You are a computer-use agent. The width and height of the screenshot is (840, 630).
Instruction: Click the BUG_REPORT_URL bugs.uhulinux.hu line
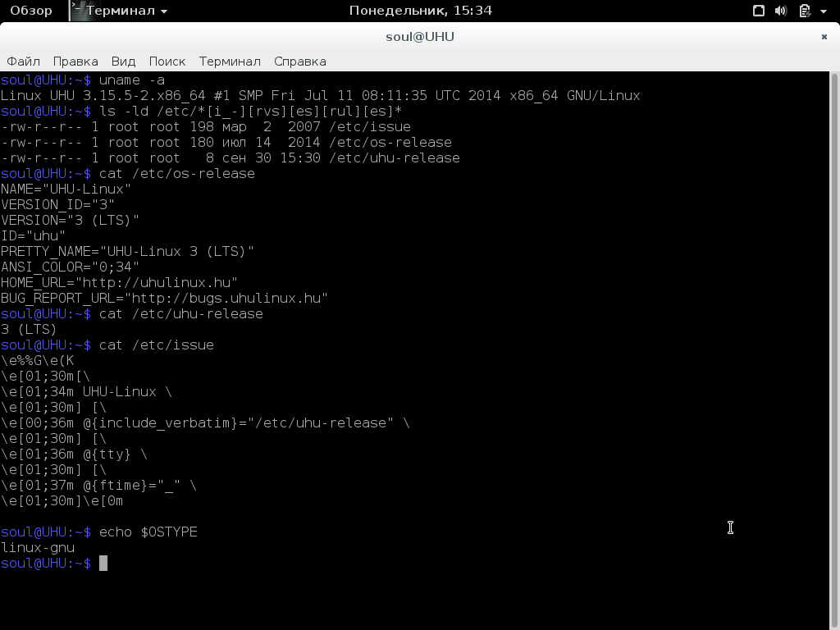pyautogui.click(x=164, y=298)
